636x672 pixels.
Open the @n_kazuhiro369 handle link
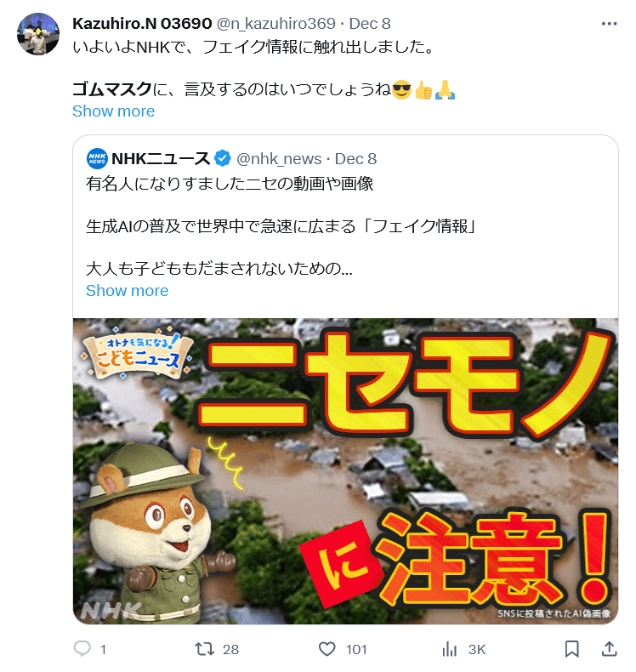click(276, 24)
